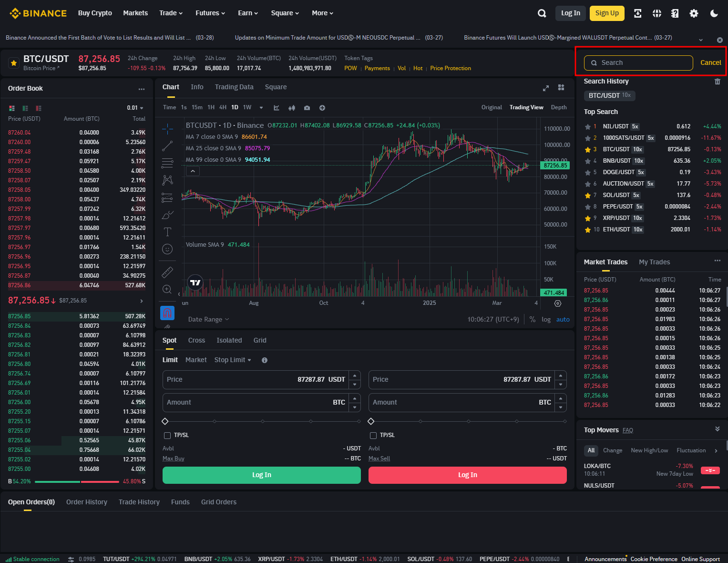Viewport: 728px width, 563px height.
Task: Select the chart text annotation tool
Action: (x=167, y=232)
